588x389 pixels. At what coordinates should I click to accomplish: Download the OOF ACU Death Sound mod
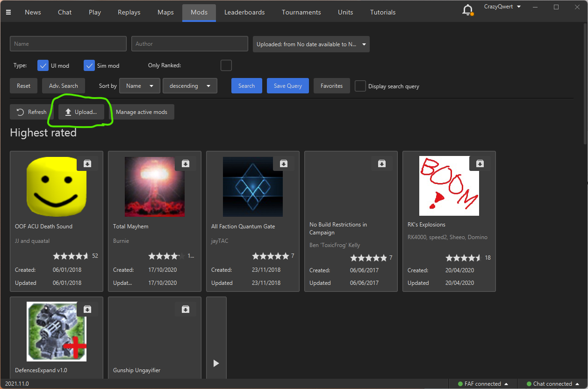click(x=87, y=163)
